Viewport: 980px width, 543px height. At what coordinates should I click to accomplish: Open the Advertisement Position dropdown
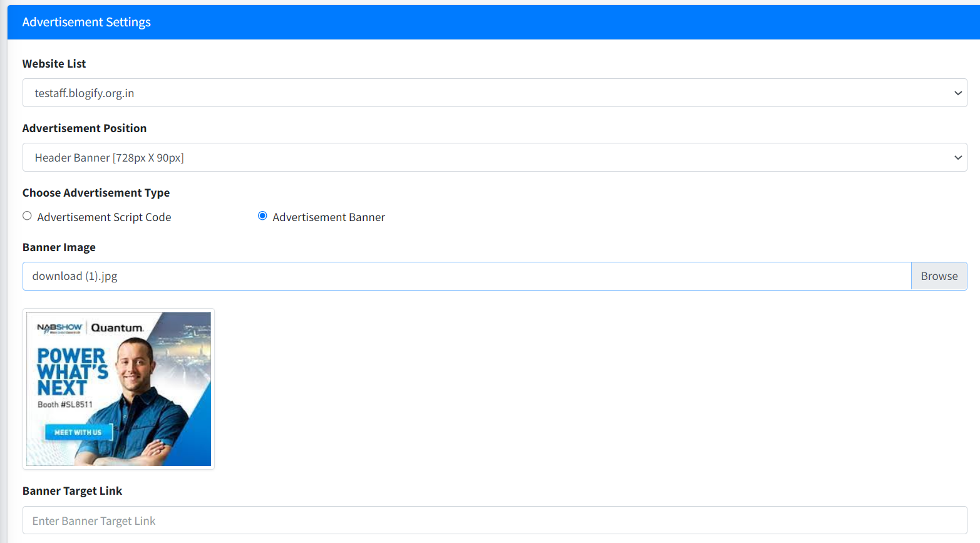[x=495, y=157]
